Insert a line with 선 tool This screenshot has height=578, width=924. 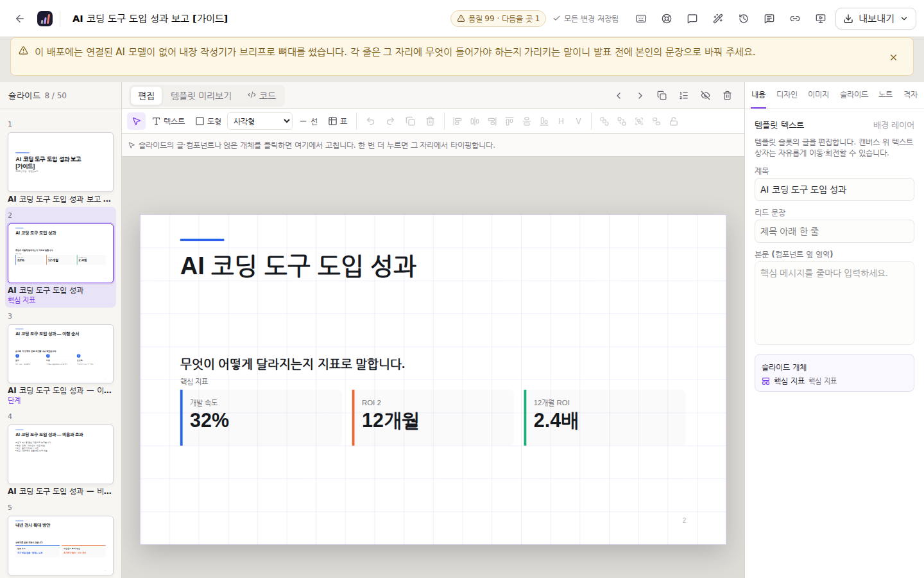pos(309,121)
